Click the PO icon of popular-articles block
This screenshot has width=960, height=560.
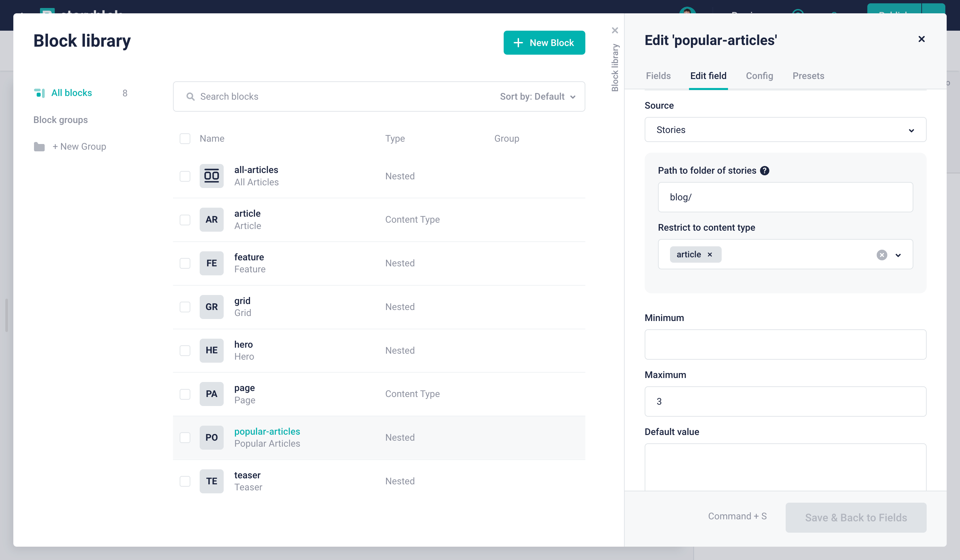click(211, 437)
